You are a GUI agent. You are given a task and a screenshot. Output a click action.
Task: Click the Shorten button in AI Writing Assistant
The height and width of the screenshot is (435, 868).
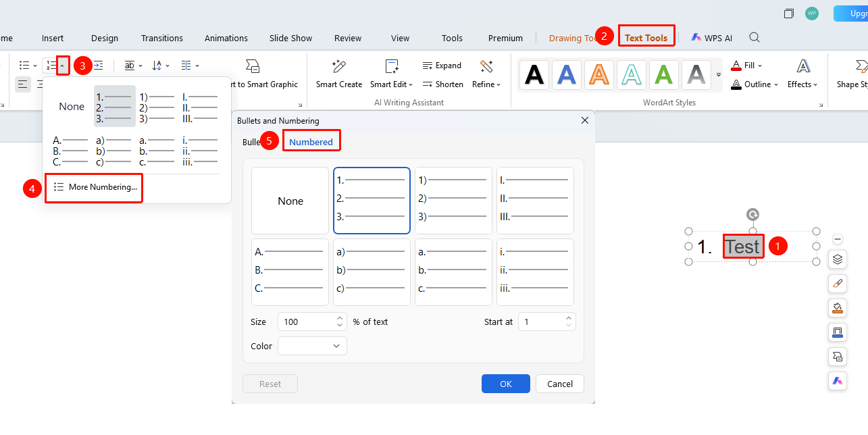click(443, 84)
